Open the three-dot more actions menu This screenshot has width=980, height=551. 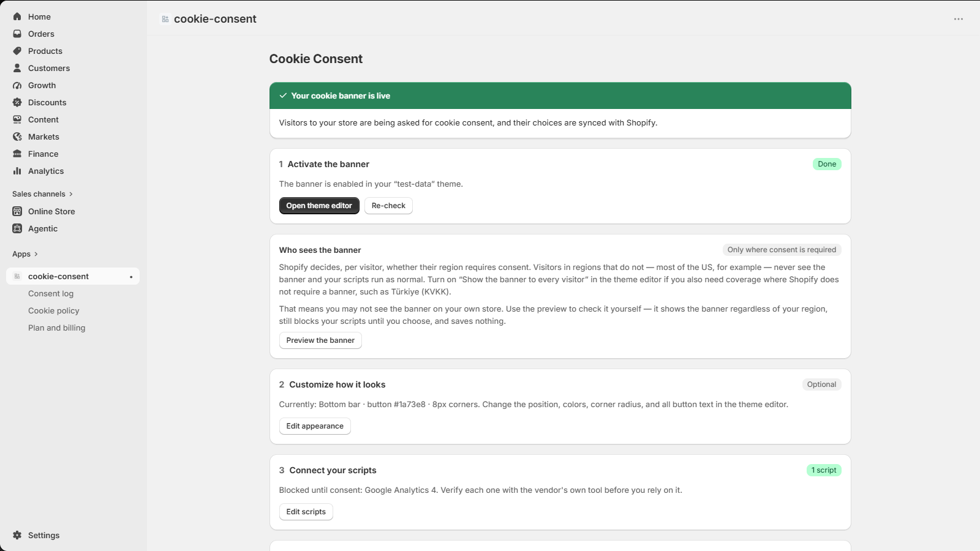959,19
